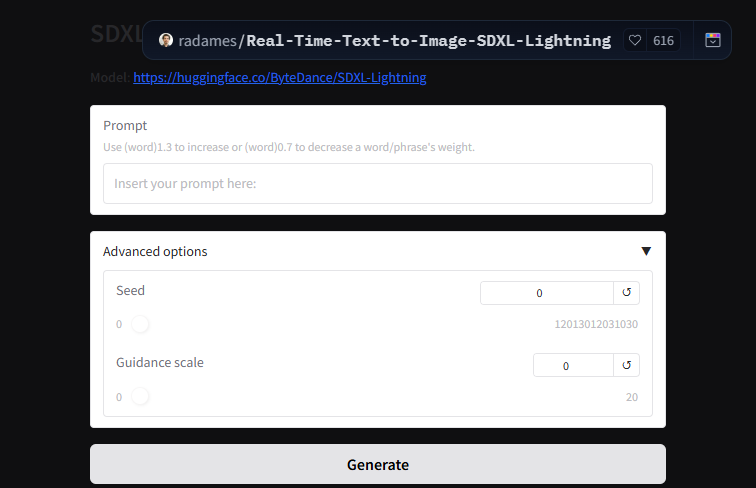The width and height of the screenshot is (756, 488).
Task: Open the radames profile link
Action: [x=207, y=41]
